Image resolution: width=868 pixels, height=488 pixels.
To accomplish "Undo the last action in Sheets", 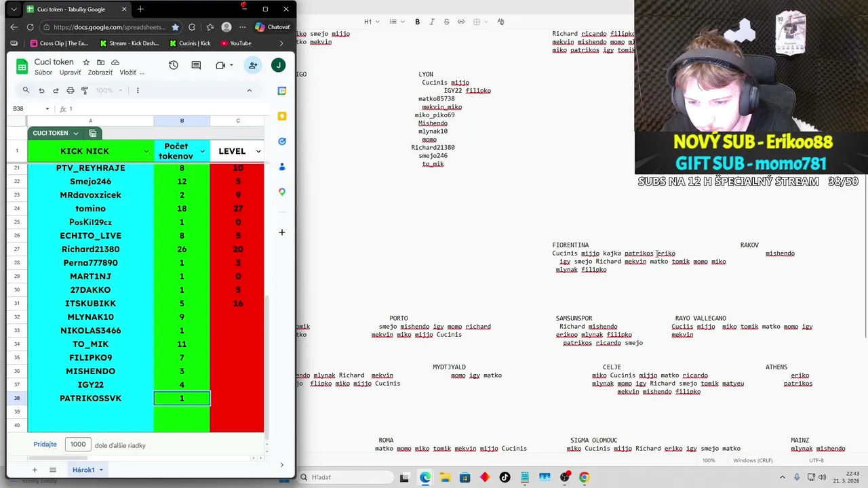I will coord(41,90).
